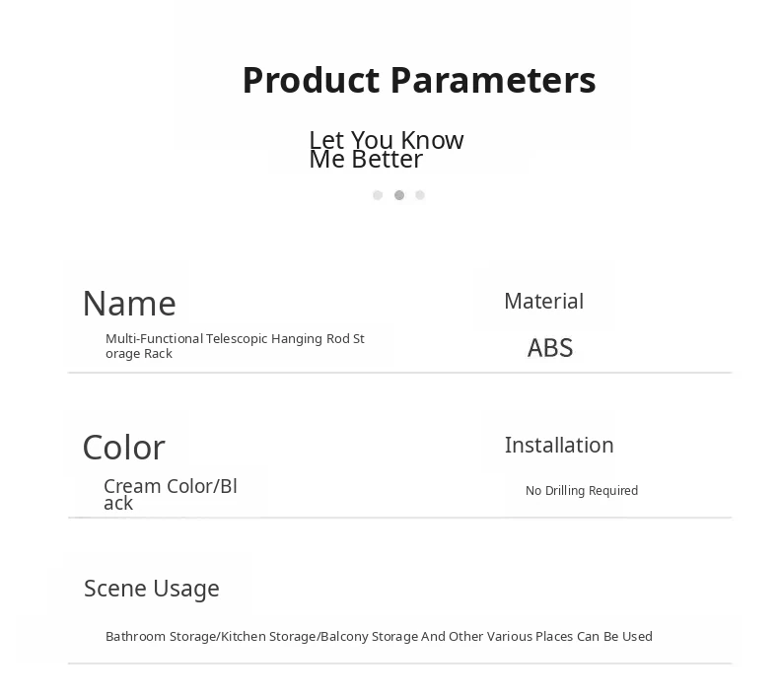
Task: Click the "Let You Know Me Better" subtitle
Action: 386,150
